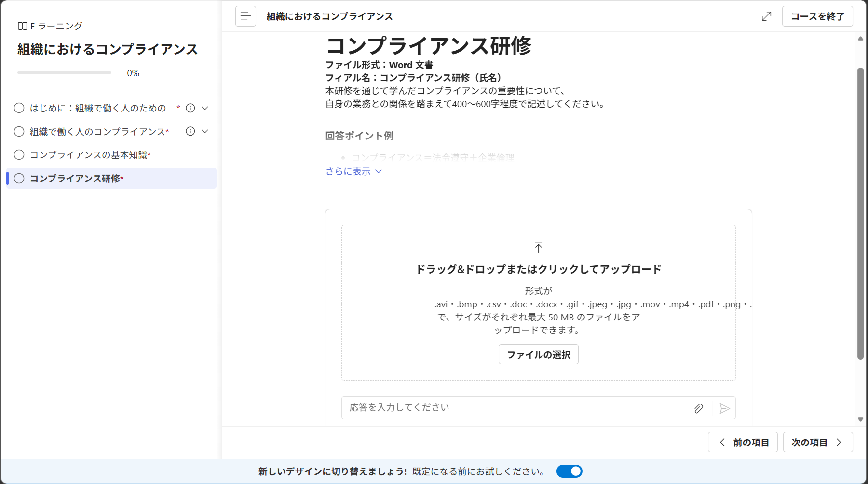868x484 pixels.
Task: Toggle the new design switch
Action: 569,471
